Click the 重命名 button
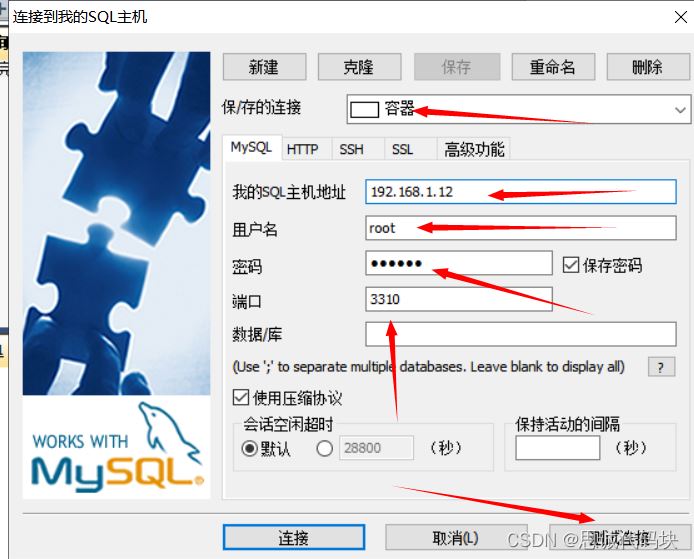The height and width of the screenshot is (559, 694). pos(553,67)
